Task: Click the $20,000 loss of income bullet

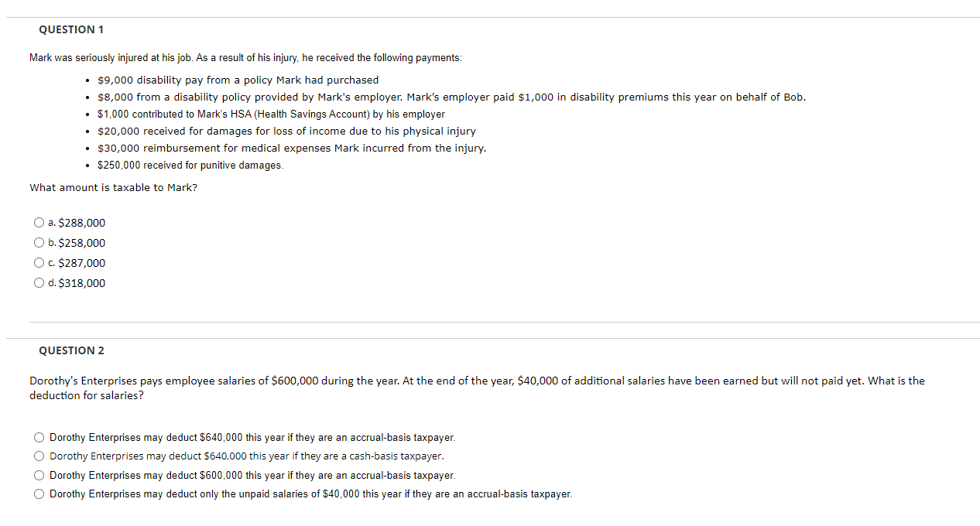Action: point(286,131)
